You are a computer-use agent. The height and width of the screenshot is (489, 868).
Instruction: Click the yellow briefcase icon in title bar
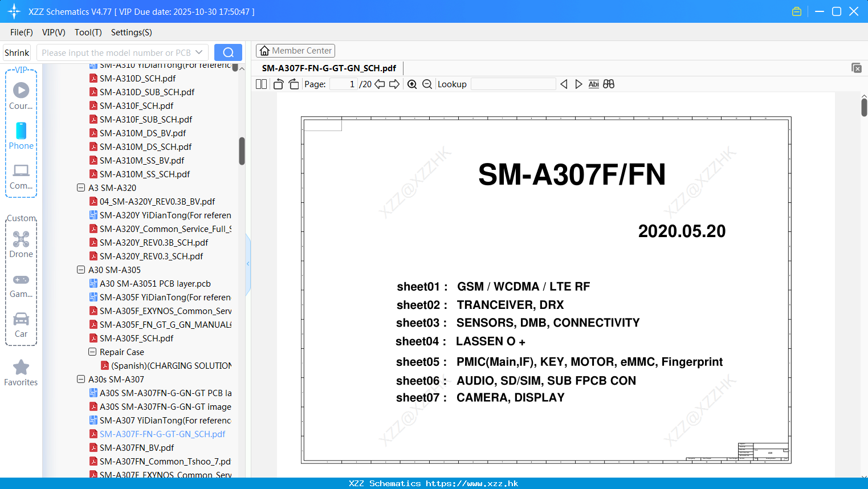[797, 11]
